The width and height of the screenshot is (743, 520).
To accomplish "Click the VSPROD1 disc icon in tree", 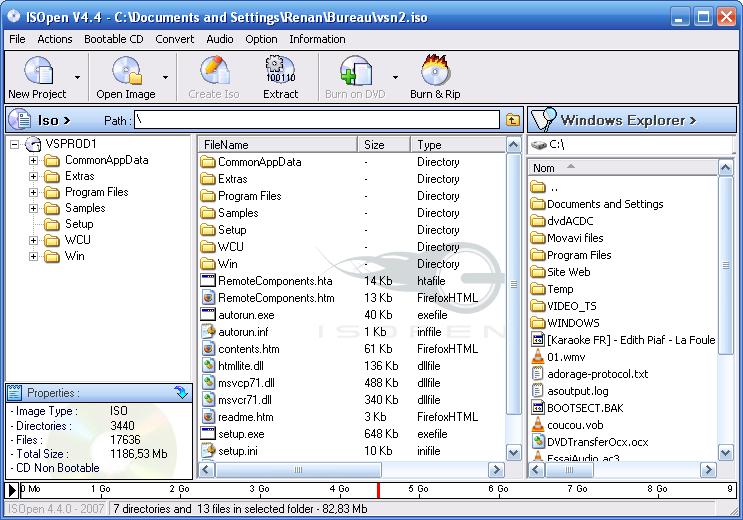I will tap(33, 144).
